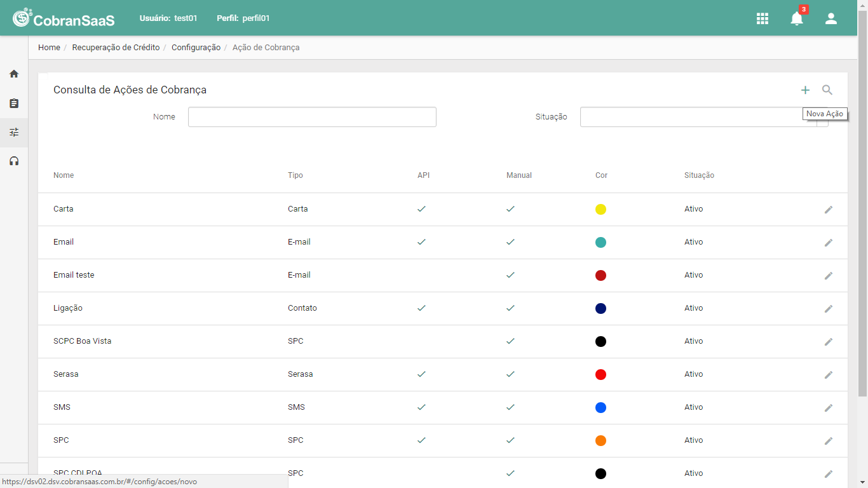Click Recuperação de Crédito breadcrumb

(x=116, y=48)
